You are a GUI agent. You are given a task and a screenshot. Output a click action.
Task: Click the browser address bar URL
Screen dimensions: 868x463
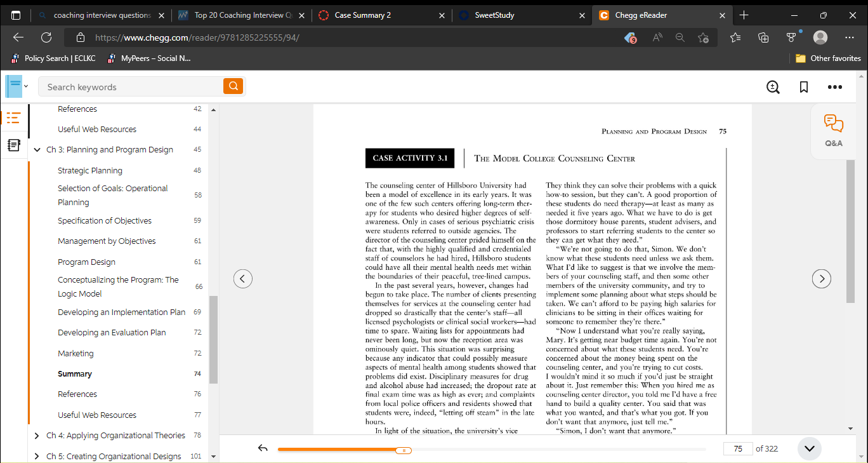pos(197,37)
